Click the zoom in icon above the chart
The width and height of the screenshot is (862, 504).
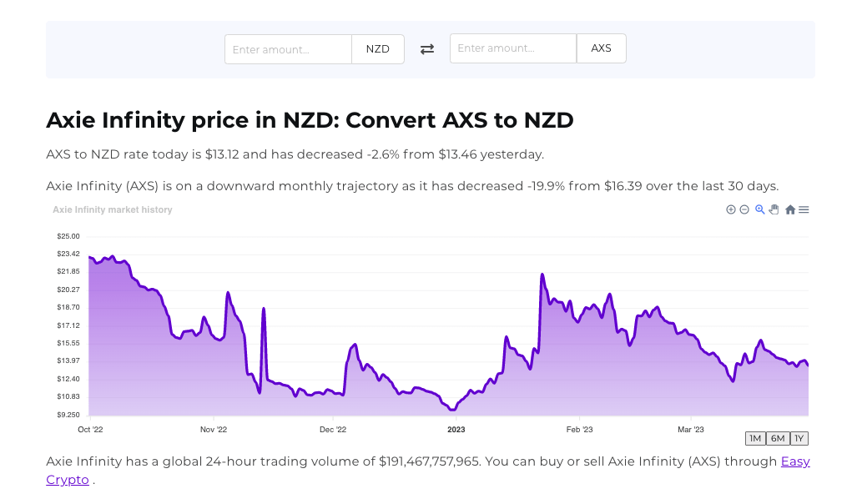tap(731, 209)
